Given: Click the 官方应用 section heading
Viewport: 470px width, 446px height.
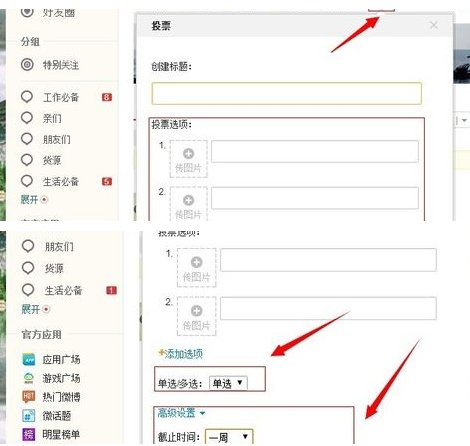Looking at the screenshot, I should 42,334.
